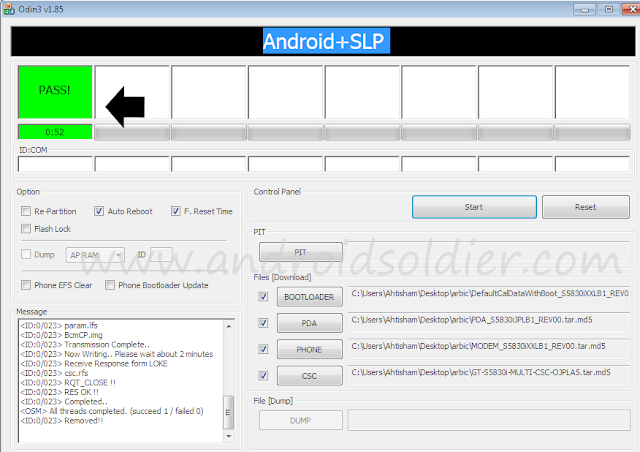Click the message log scrollbar thumb
Image resolution: width=640 pixels, height=452 pixels.
point(229,412)
